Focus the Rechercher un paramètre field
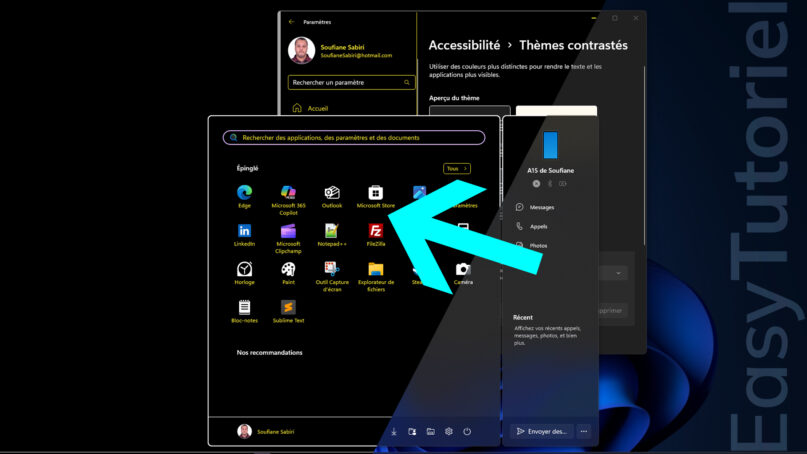This screenshot has width=807, height=454. click(352, 82)
